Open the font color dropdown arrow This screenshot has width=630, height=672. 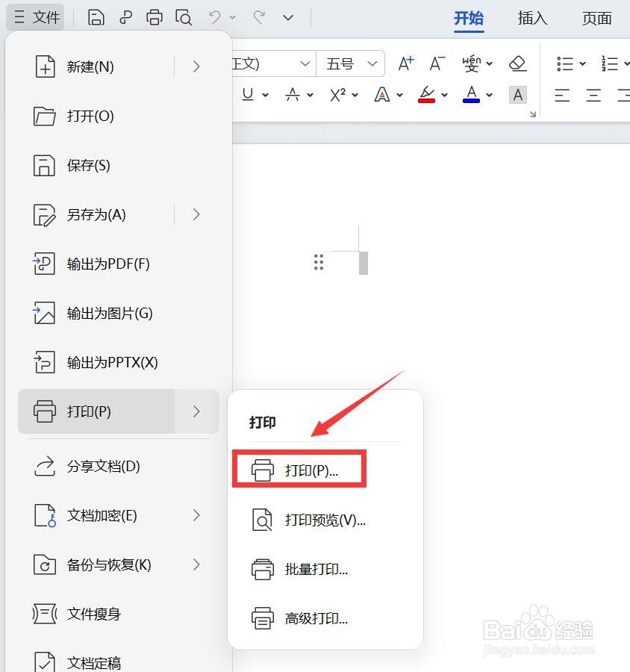[x=490, y=95]
